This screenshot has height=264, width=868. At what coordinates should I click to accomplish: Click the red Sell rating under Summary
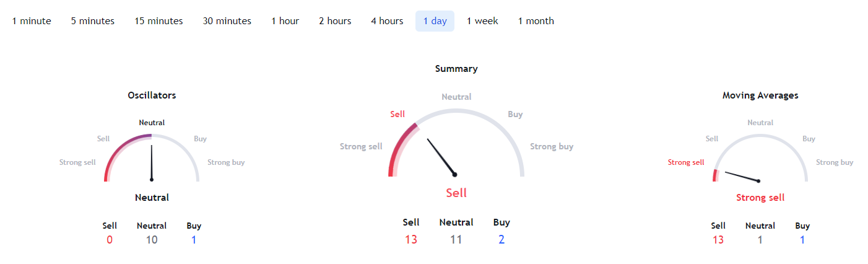click(456, 193)
